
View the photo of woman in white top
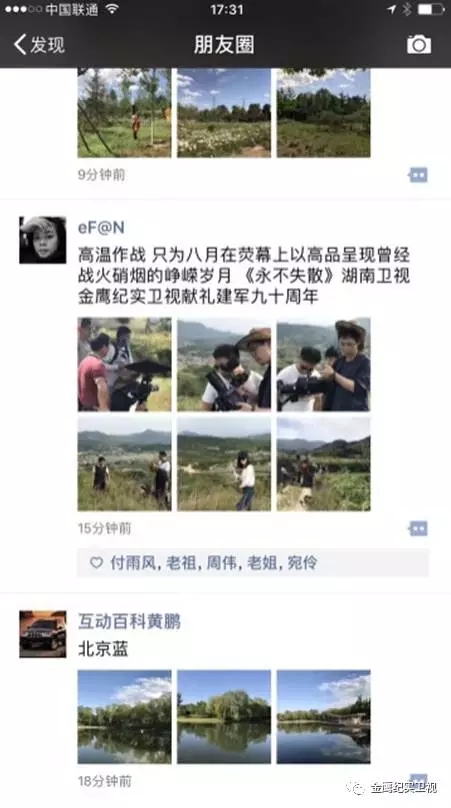tap(224, 464)
